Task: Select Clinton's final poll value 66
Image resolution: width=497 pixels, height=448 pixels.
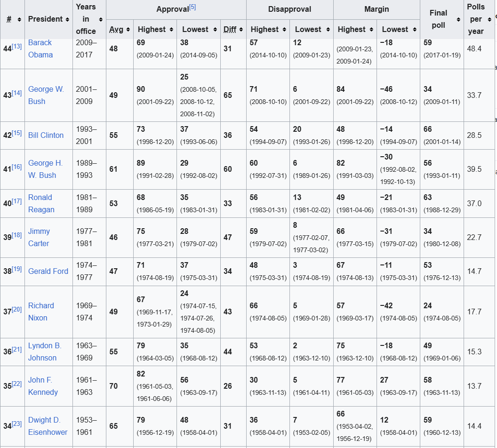Action: pos(428,129)
